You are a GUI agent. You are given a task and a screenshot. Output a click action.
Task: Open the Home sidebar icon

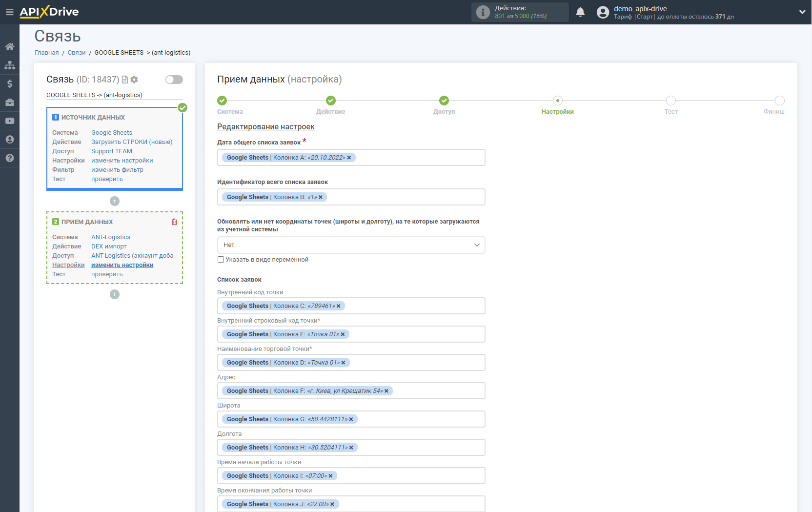(x=10, y=47)
